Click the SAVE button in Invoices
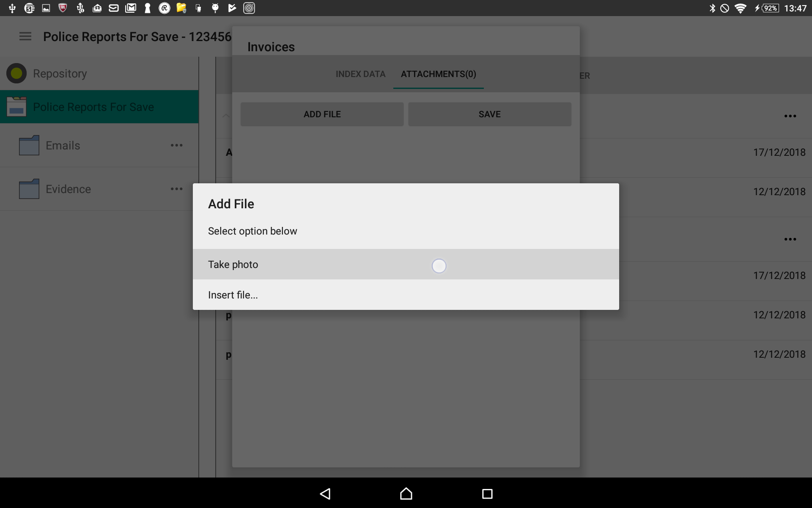The width and height of the screenshot is (812, 508). click(489, 113)
